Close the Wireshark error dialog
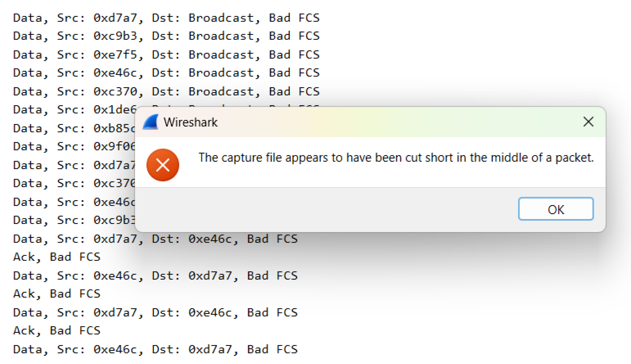This screenshot has height=364, width=631. click(588, 122)
